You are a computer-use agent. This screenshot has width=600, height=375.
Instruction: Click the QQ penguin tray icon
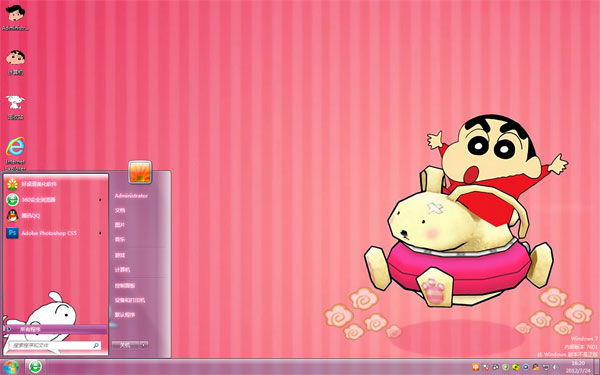535,367
